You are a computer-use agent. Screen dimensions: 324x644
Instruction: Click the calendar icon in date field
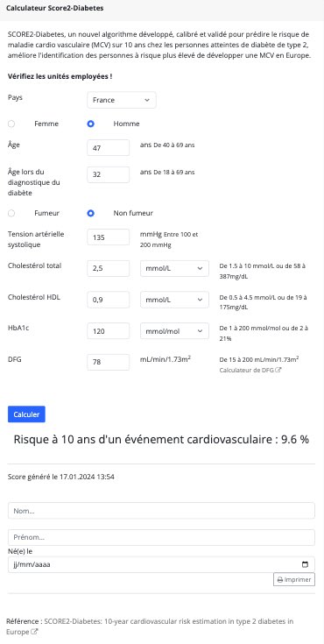pyautogui.click(x=305, y=564)
